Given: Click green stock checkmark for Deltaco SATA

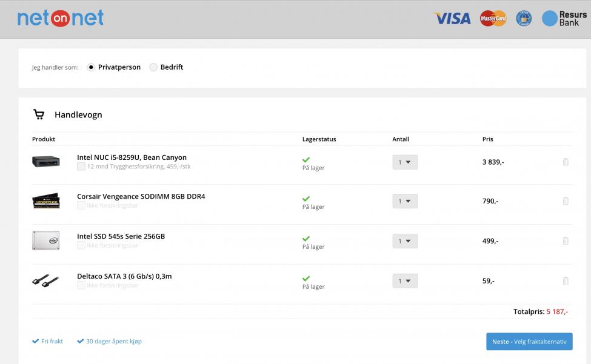Looking at the screenshot, I should 306,279.
